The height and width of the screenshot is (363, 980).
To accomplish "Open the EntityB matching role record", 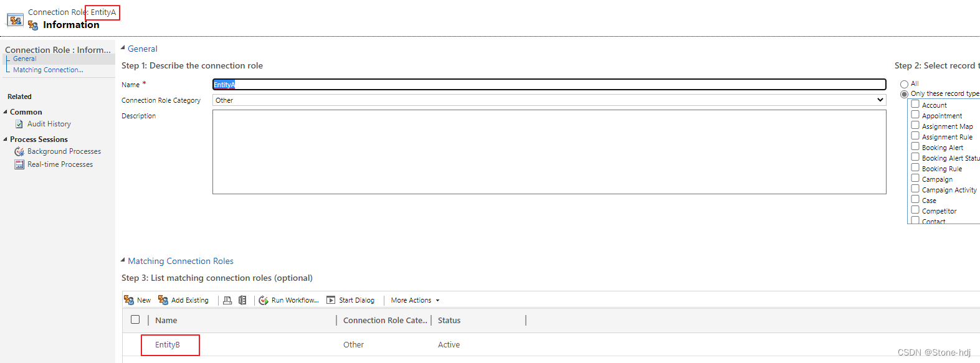I will 168,344.
